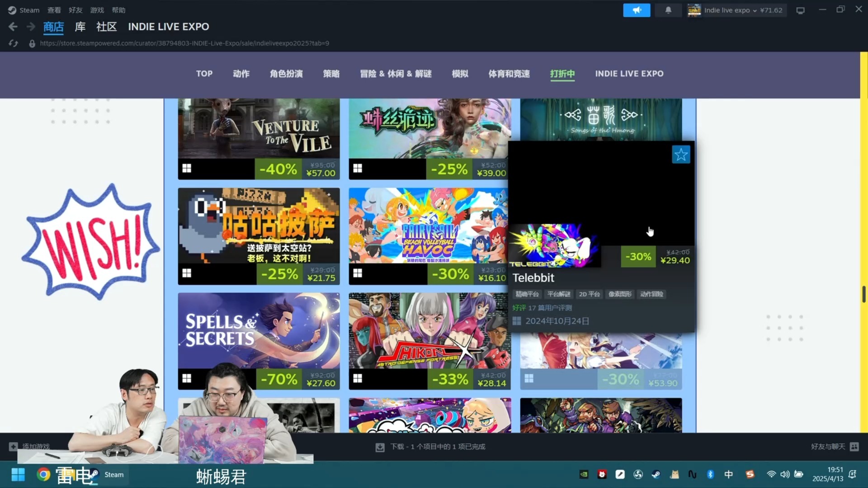868x488 pixels.
Task: Click the lock icon beside the URL
Action: pos(32,43)
